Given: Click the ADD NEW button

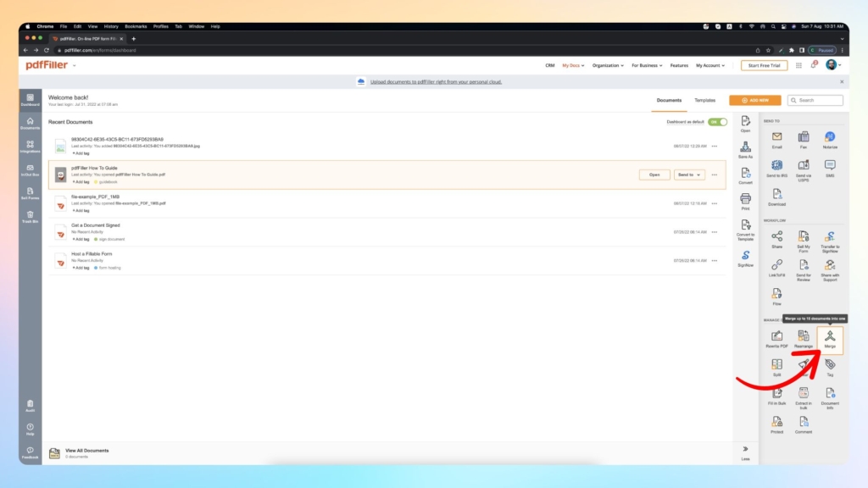Looking at the screenshot, I should (754, 100).
